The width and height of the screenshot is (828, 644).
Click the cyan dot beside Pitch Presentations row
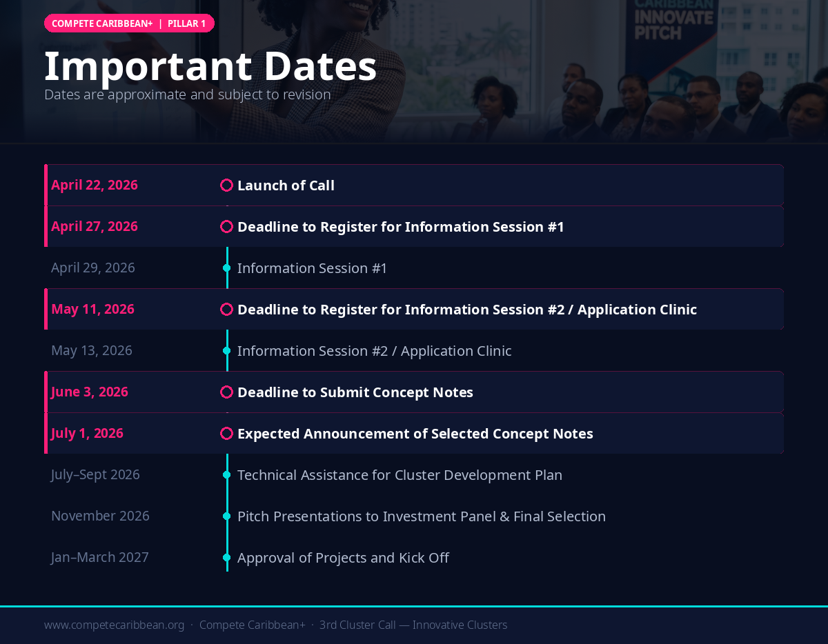[226, 516]
